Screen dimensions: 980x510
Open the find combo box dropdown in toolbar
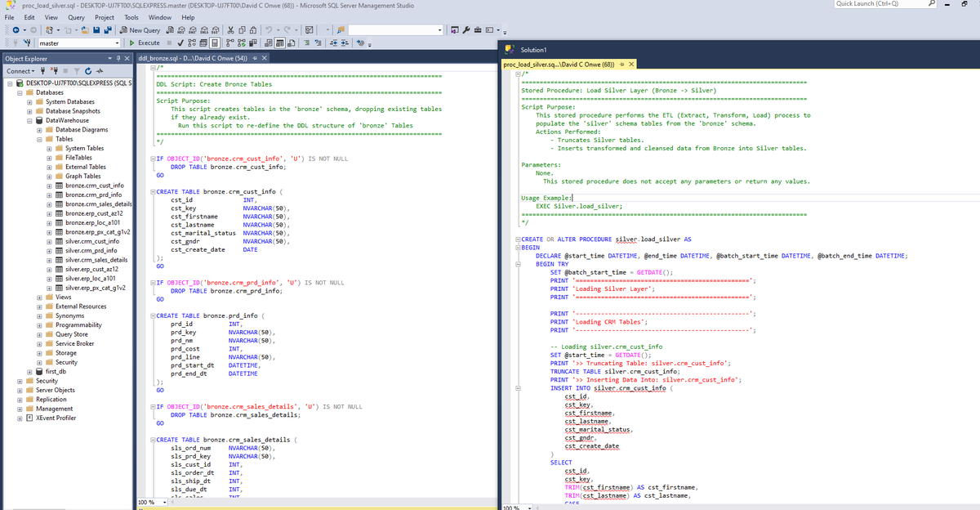click(x=439, y=30)
